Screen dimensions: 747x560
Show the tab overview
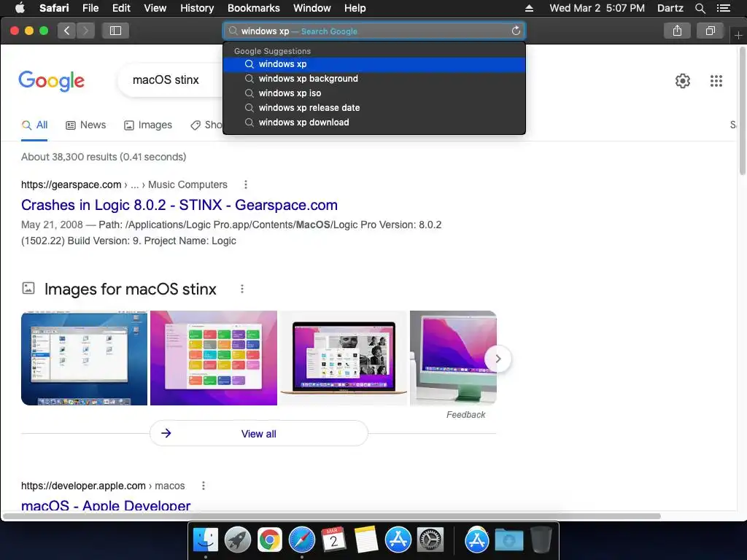click(x=710, y=31)
